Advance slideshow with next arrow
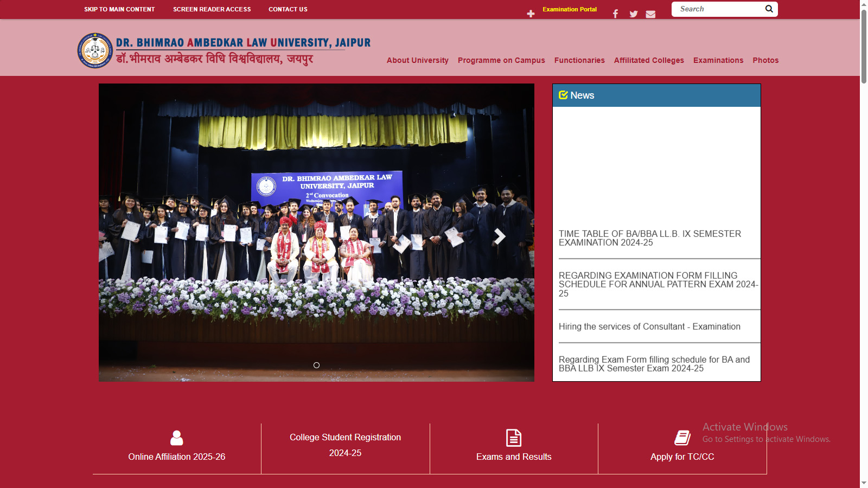 click(x=500, y=236)
